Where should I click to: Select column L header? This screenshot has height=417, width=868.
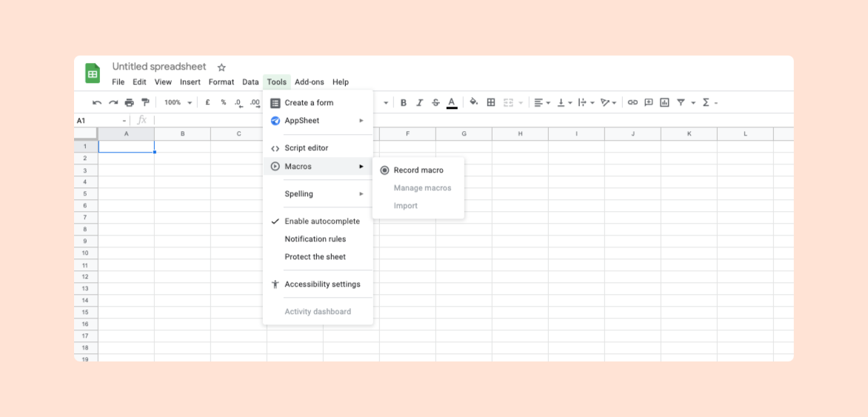[745, 134]
